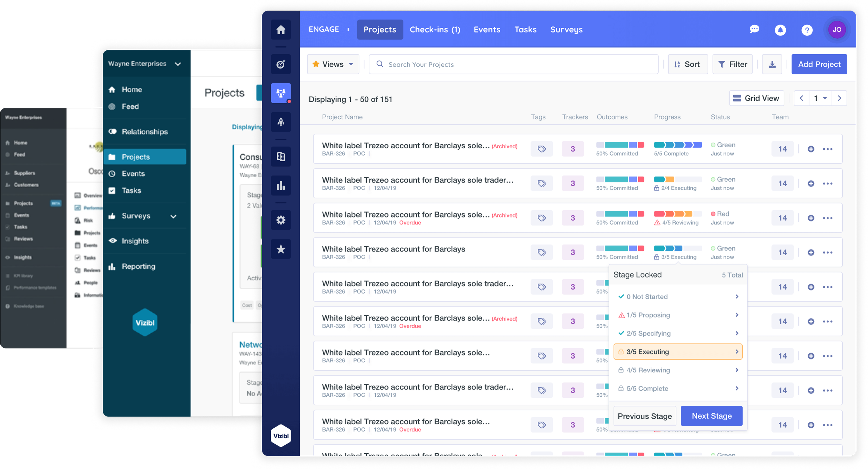Select the 3/5 Executing stage option
The image size is (868, 469).
click(677, 352)
